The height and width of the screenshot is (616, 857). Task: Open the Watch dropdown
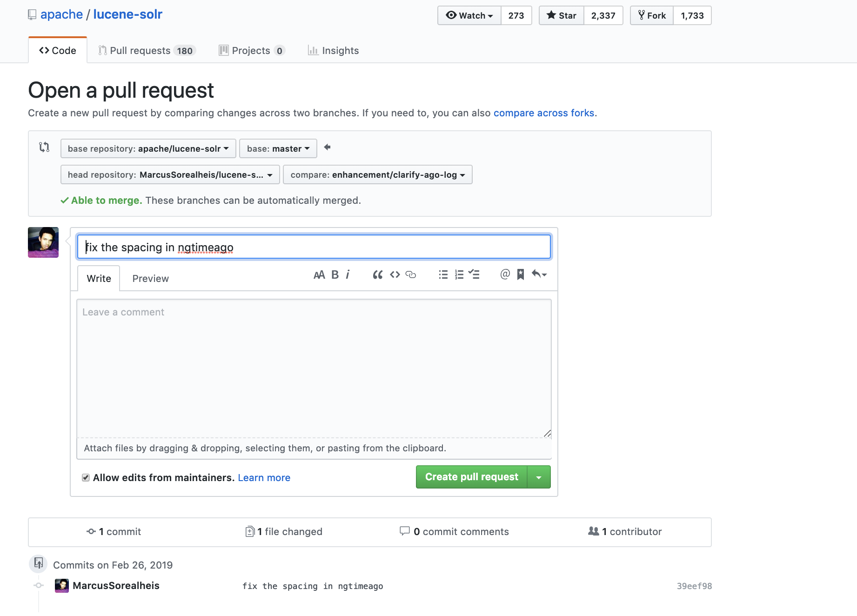(x=469, y=15)
